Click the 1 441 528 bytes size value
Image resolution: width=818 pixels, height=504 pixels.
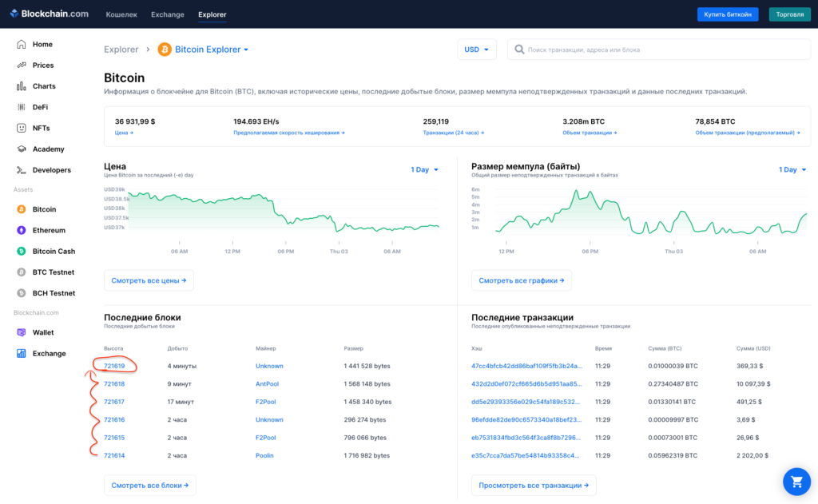[x=367, y=366]
